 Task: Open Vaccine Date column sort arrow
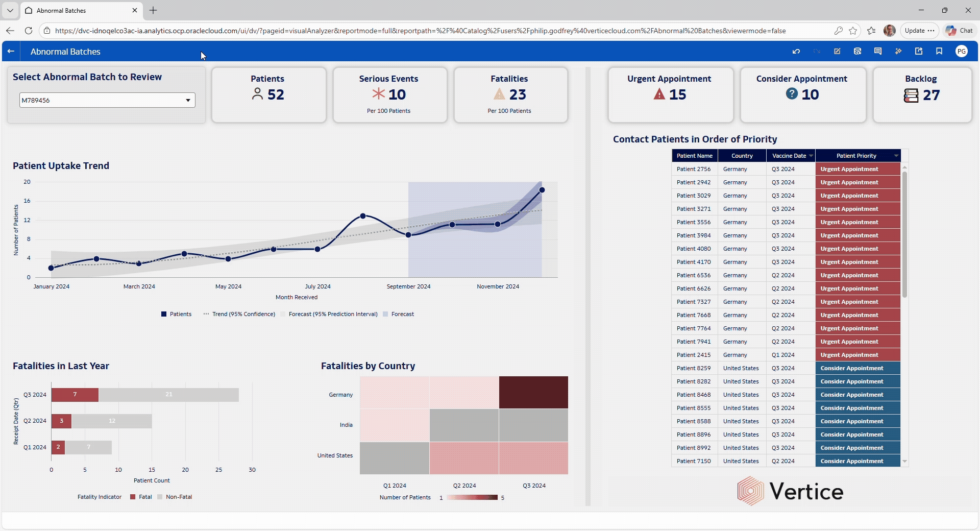pyautogui.click(x=811, y=156)
